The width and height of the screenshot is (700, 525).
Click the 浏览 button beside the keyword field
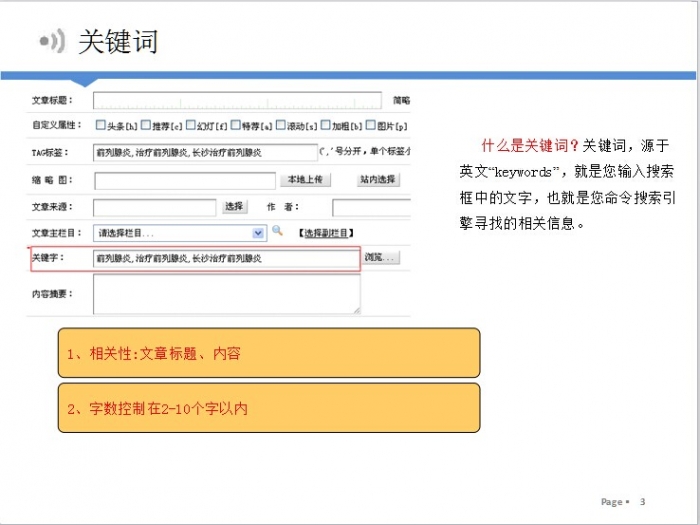(380, 258)
